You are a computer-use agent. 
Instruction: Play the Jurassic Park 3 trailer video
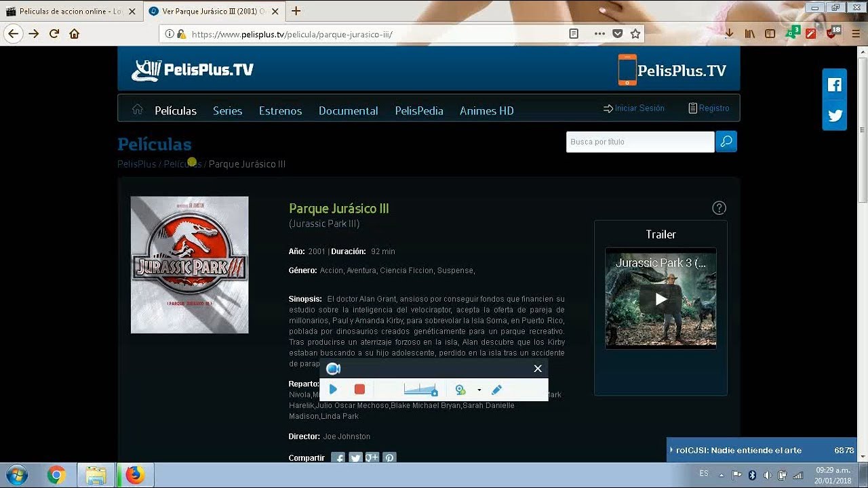tap(660, 299)
